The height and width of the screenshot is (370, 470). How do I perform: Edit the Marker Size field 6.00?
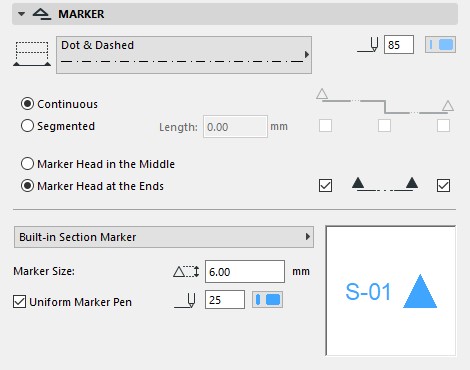(x=245, y=272)
